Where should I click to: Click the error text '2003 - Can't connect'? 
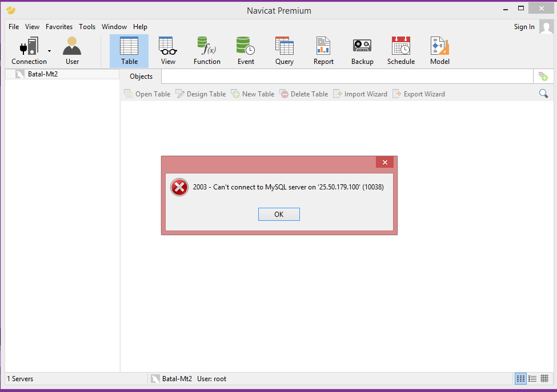288,187
